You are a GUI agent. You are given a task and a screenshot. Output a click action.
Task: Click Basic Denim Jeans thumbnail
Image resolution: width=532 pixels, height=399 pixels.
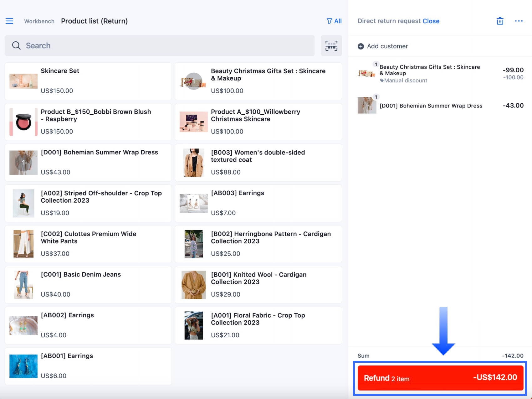(23, 285)
